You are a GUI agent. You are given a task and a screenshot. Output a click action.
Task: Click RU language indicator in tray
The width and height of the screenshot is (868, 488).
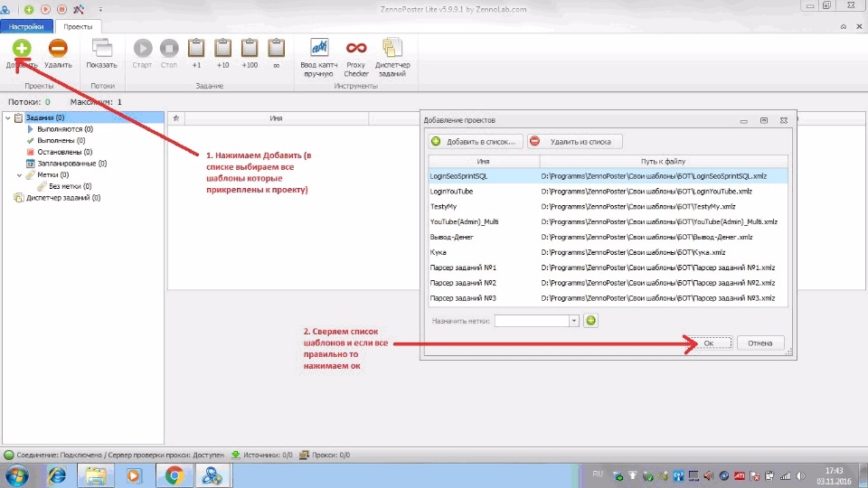tap(598, 474)
